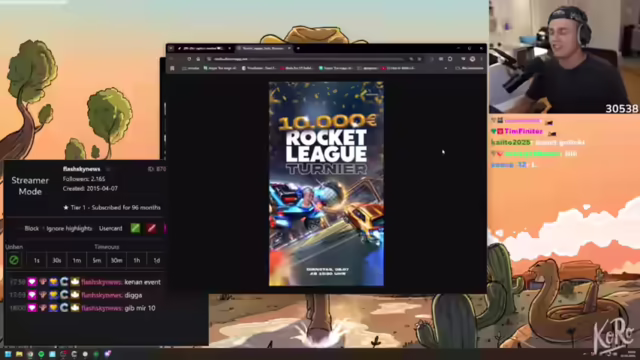
Task: Copy icon next to flashskynews name
Action: coord(108,169)
